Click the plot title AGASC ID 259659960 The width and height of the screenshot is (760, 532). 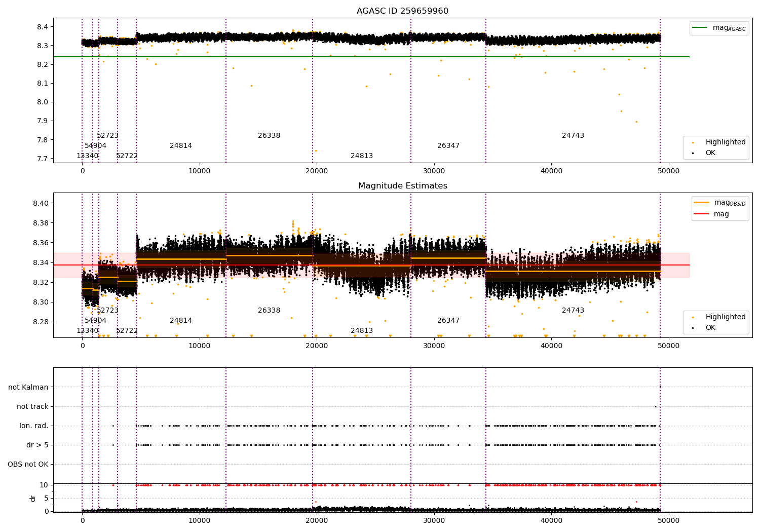click(x=402, y=11)
